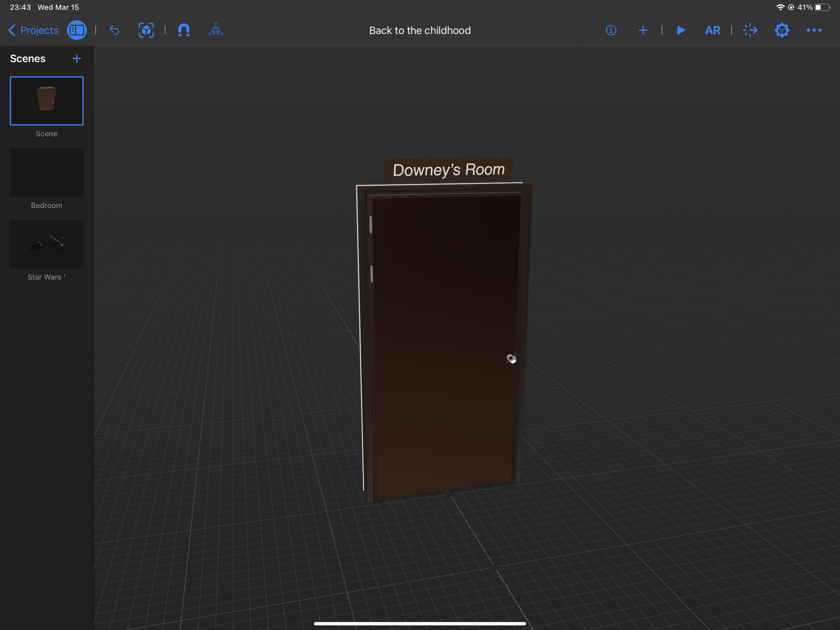
Task: Toggle the magnet snap tool
Action: pyautogui.click(x=184, y=30)
